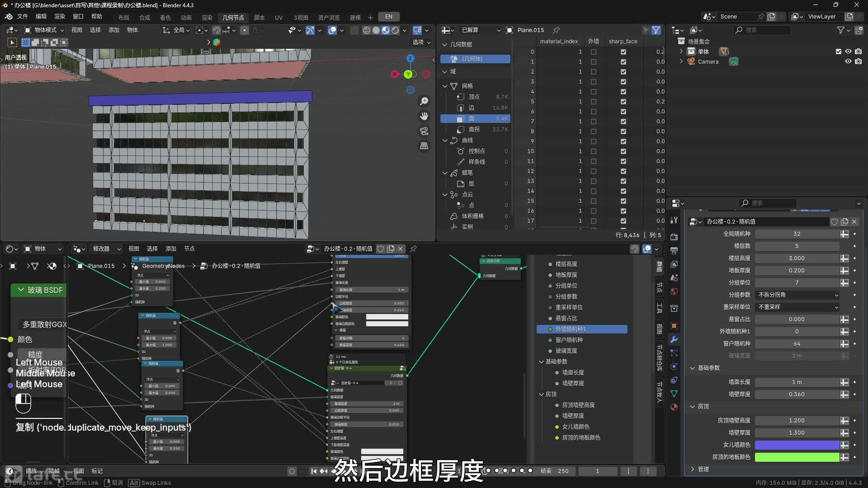Select material preview viewport shading
Screen dimensions: 868x488
pos(386,30)
